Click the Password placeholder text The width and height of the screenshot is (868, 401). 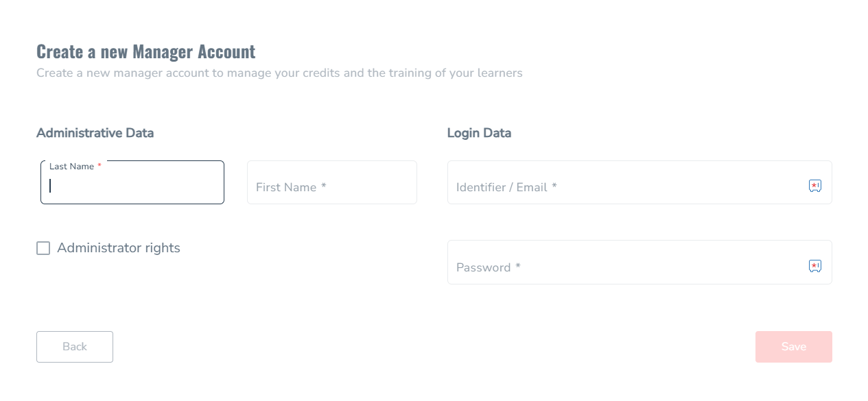(x=484, y=267)
